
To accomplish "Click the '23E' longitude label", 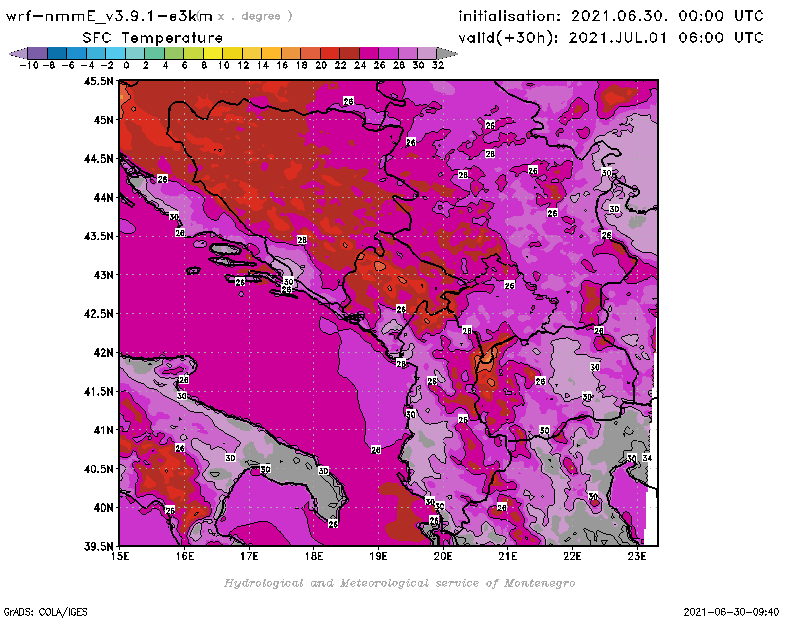I will pos(637,556).
